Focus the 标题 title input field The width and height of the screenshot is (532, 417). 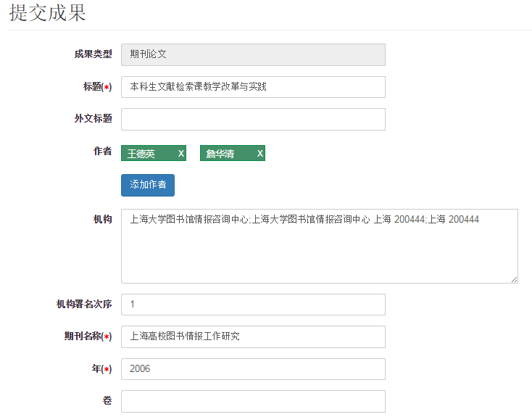point(253,87)
